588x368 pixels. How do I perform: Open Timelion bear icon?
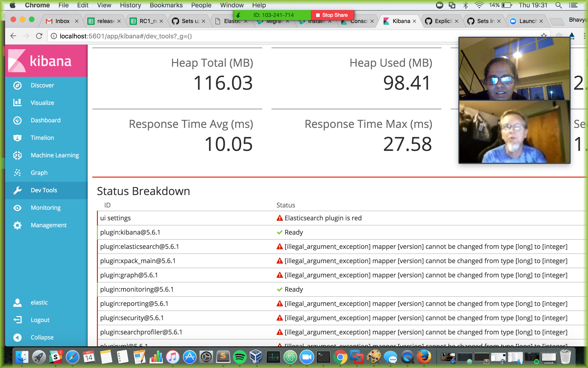click(17, 138)
